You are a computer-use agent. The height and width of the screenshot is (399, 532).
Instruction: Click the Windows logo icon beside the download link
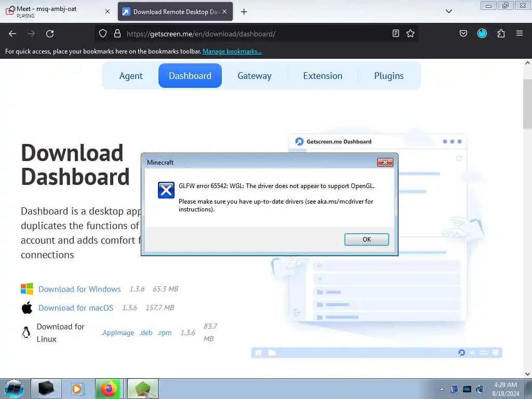27,289
